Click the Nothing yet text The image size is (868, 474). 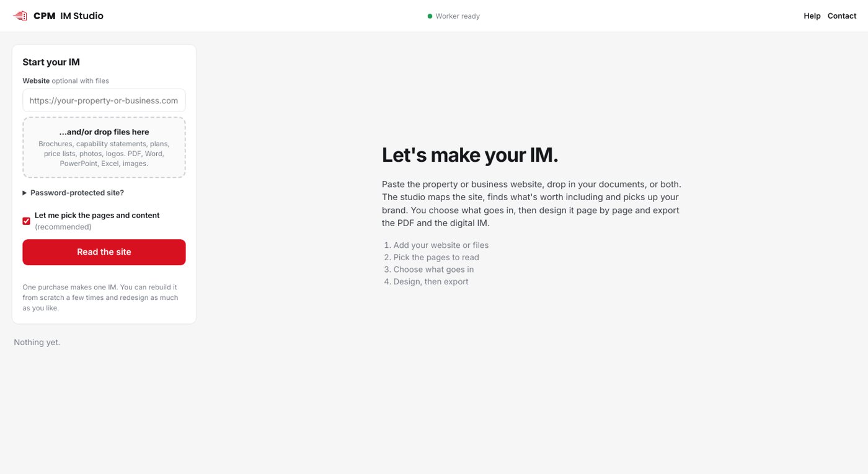click(x=37, y=342)
